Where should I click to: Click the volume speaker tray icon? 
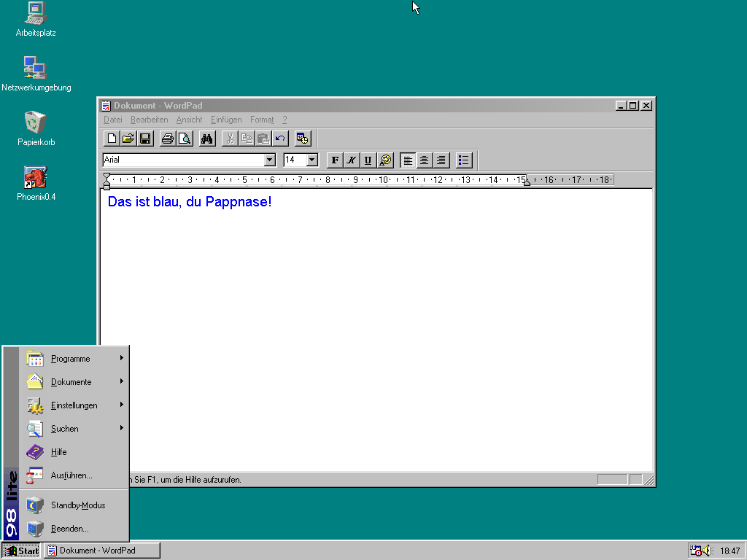click(x=707, y=551)
